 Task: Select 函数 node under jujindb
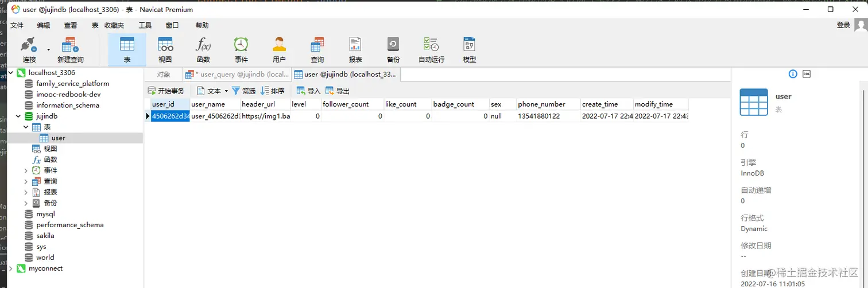tap(51, 160)
